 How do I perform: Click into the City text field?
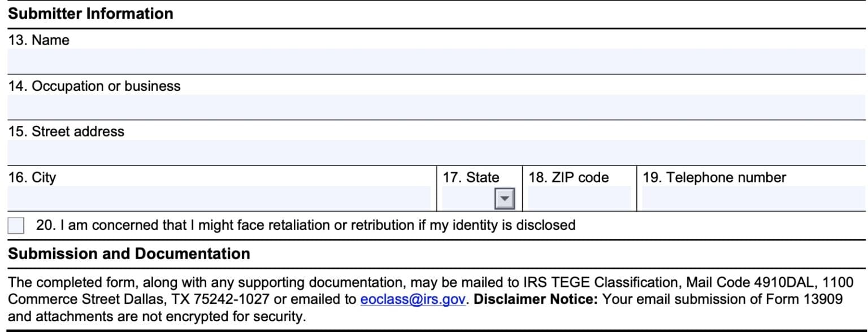click(219, 198)
